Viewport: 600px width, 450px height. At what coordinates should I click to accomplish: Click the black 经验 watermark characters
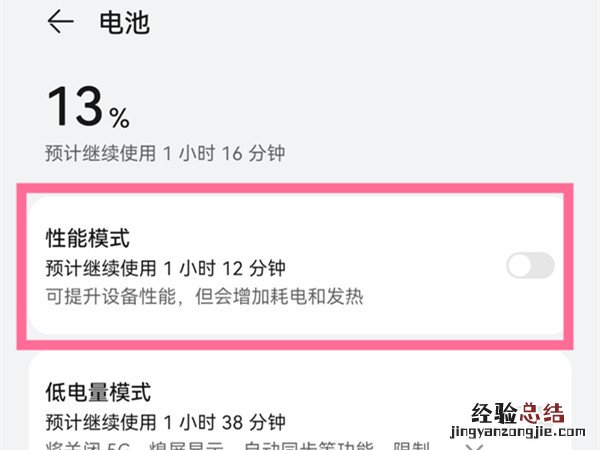pyautogui.click(x=489, y=414)
